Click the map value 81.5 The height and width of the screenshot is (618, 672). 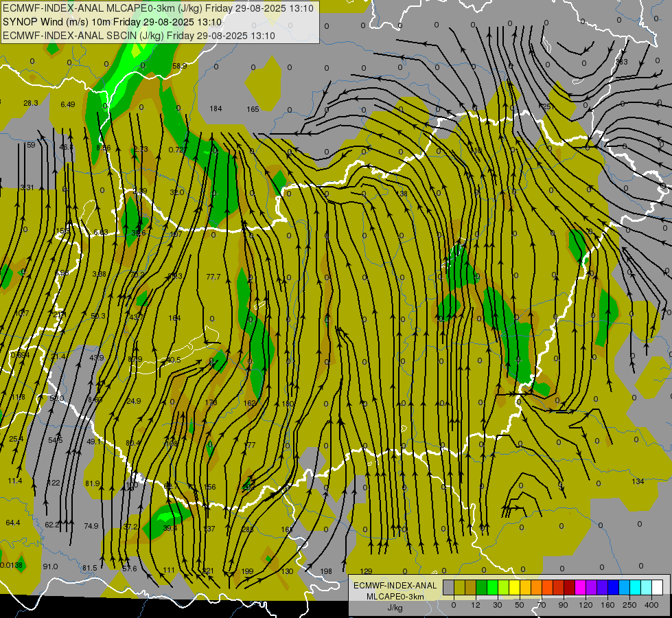point(89,569)
